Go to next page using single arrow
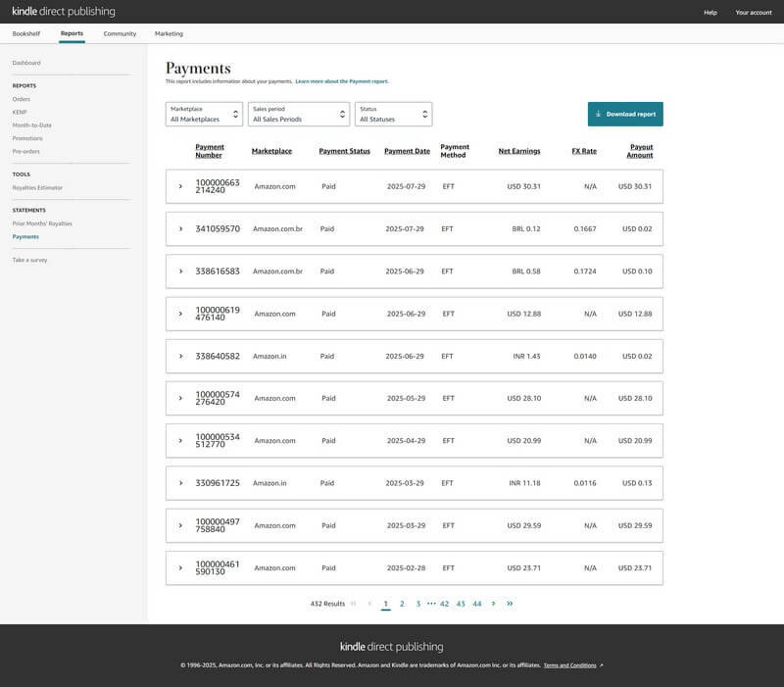Viewport: 784px width, 687px height. point(493,604)
